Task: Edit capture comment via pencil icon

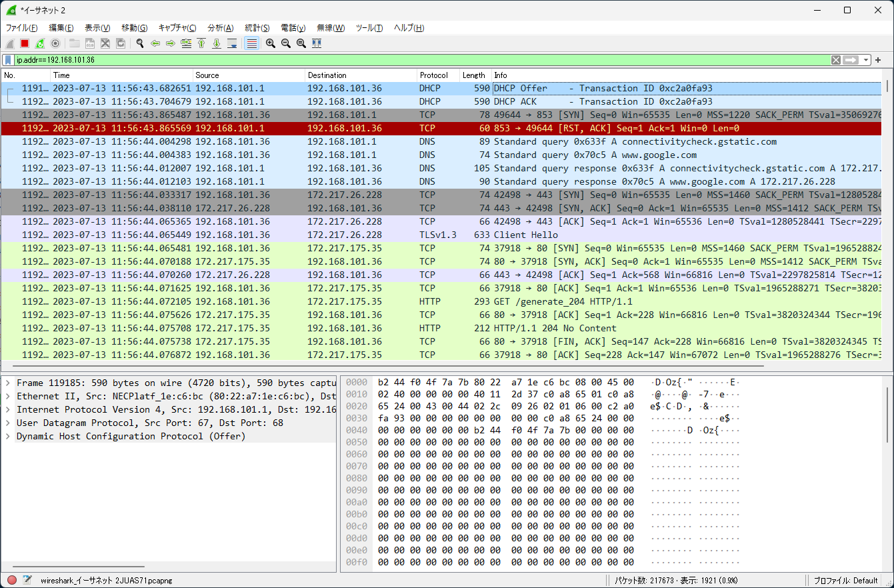Action: 27,579
